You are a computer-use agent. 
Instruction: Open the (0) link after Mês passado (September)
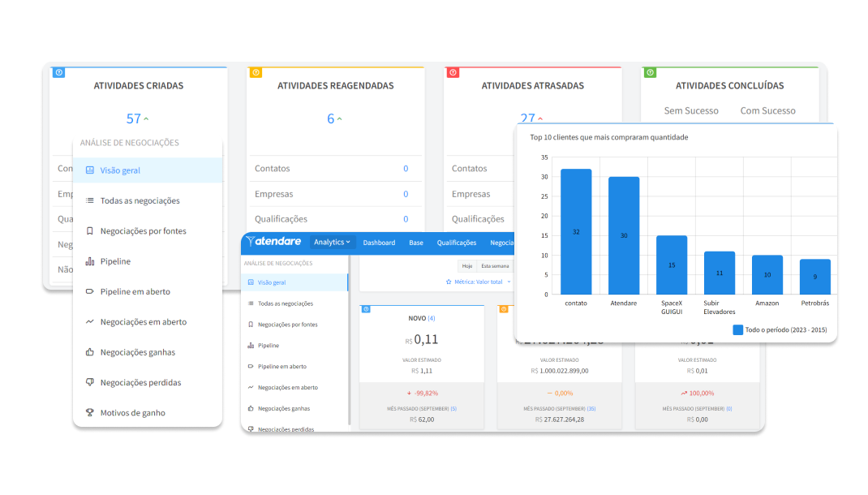point(729,409)
